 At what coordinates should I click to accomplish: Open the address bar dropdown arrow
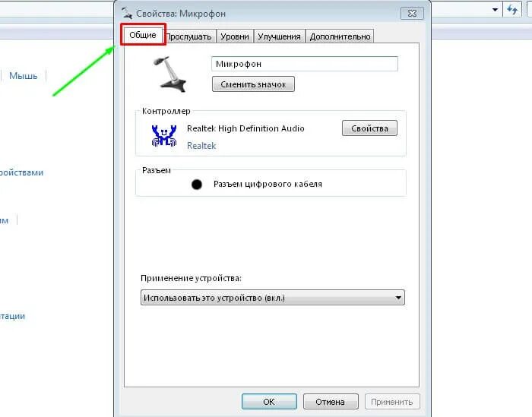(495, 10)
